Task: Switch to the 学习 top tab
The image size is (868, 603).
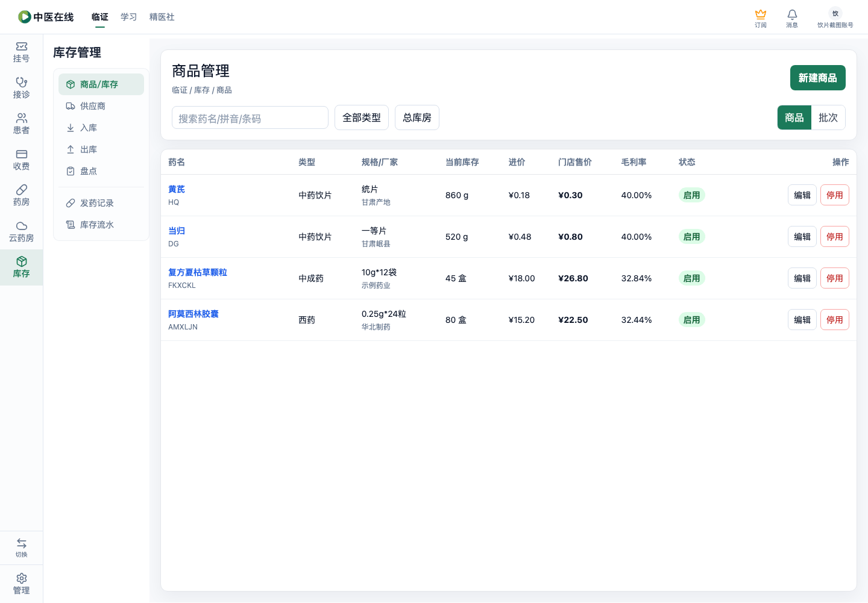Action: 129,17
